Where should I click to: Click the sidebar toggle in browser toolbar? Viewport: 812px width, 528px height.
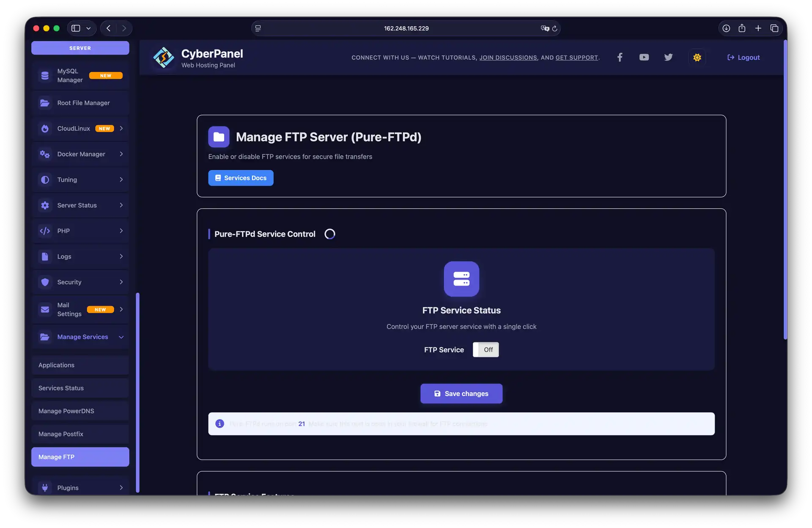(x=76, y=28)
